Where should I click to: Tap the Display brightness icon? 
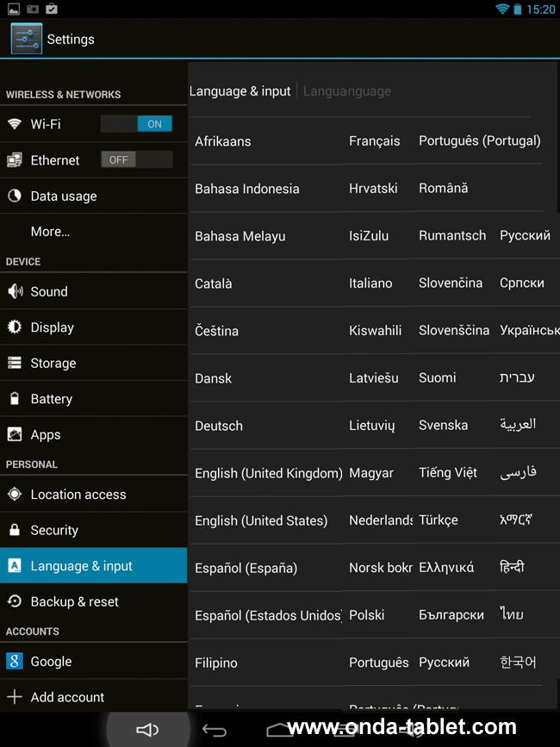(x=15, y=327)
